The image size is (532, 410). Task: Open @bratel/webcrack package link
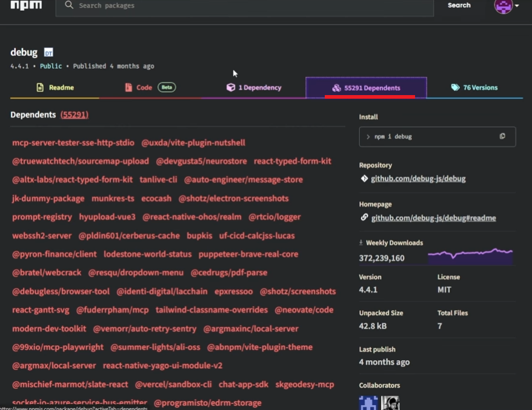(47, 273)
